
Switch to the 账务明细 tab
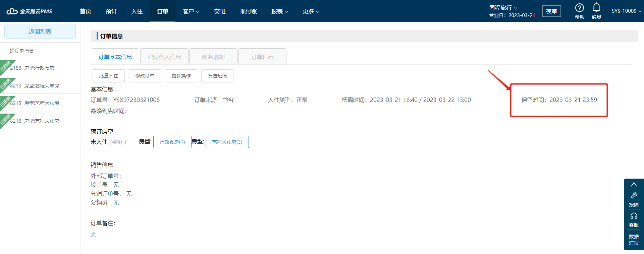tap(213, 57)
